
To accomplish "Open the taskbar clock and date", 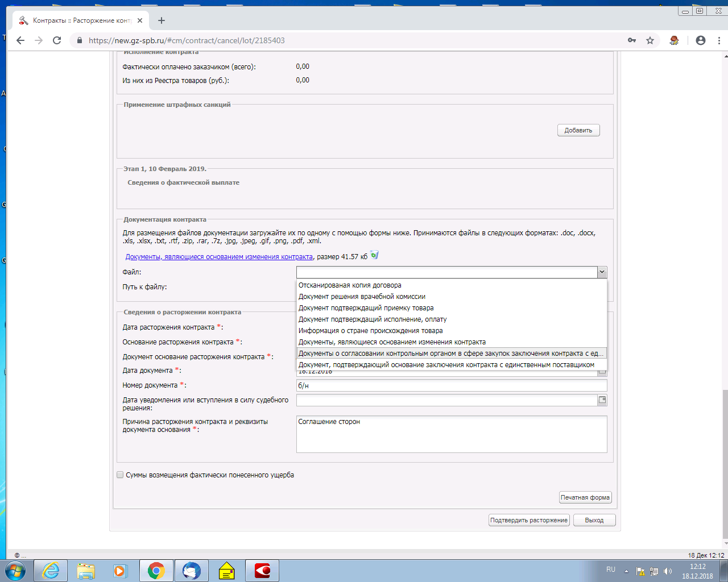I will tap(697, 571).
